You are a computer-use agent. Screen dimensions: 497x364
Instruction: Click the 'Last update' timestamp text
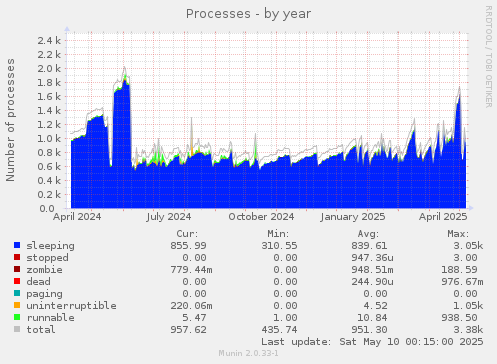tap(372, 342)
